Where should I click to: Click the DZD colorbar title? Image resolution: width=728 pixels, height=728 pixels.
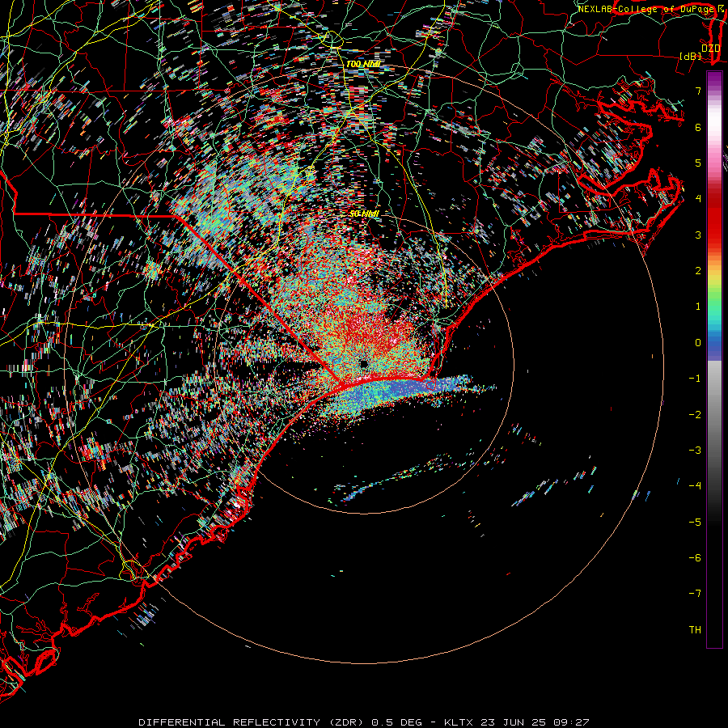tap(710, 49)
